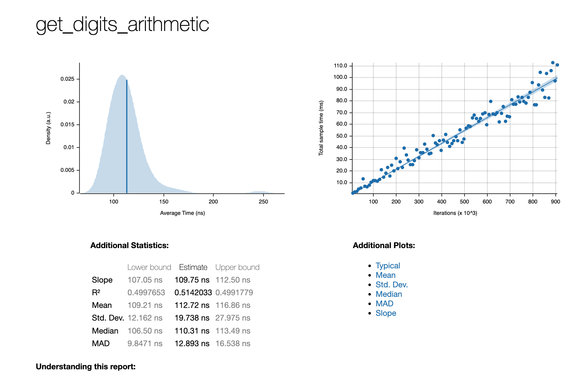Image resolution: width=588 pixels, height=381 pixels.
Task: Click the get_digits_arithmetic page title
Action: pos(122,24)
